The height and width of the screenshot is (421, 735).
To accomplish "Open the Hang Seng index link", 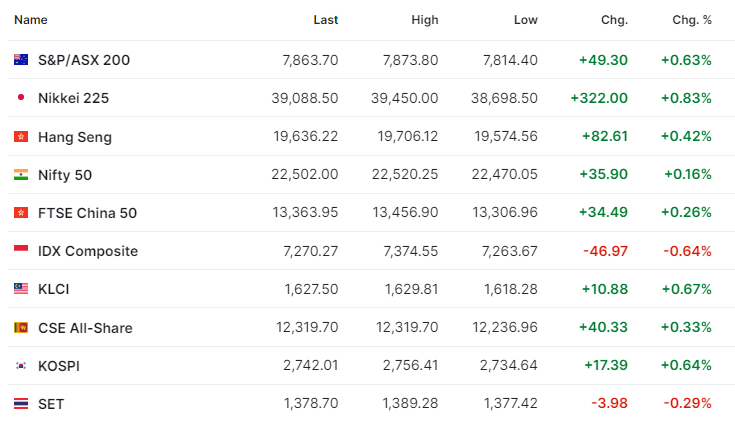I will (75, 137).
